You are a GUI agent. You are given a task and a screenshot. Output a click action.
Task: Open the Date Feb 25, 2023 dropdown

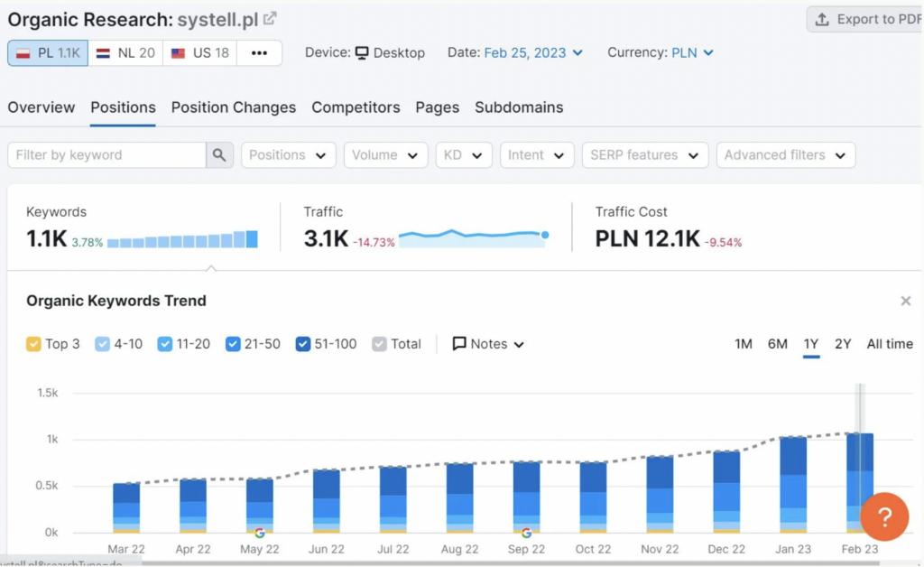pyautogui.click(x=533, y=53)
